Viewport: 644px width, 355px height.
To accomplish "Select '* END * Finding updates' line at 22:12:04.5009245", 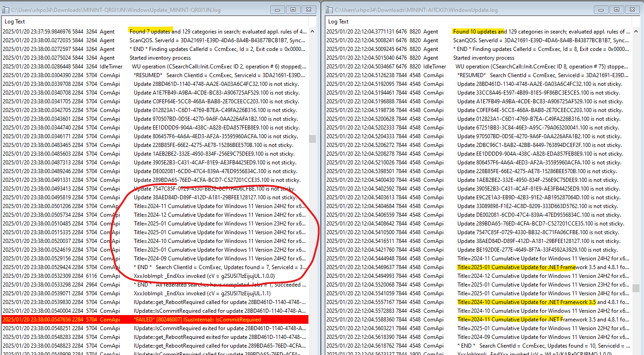I will pos(479,49).
